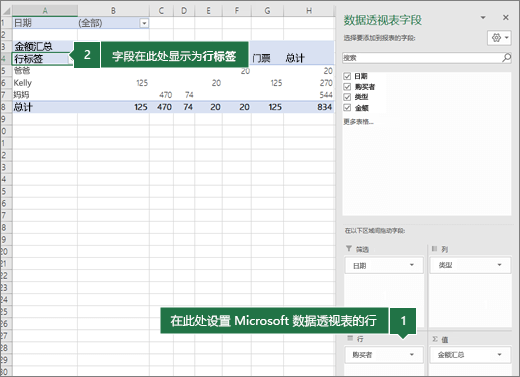Viewport: 520px width, 377px height.
Task: Select the 日期 cell in A1
Action: [45, 23]
